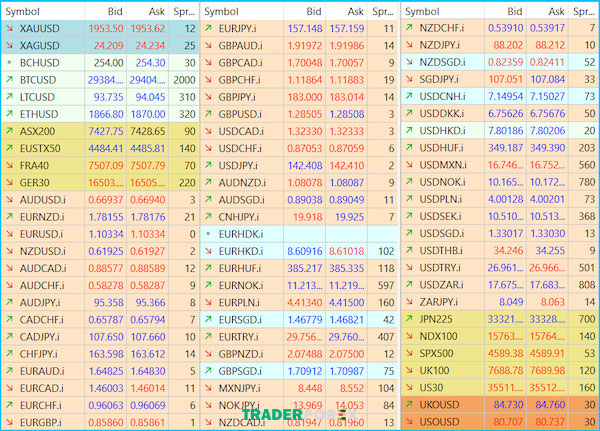
Task: Click the up arrow icon beside USDJPY.i
Action: pos(208,165)
